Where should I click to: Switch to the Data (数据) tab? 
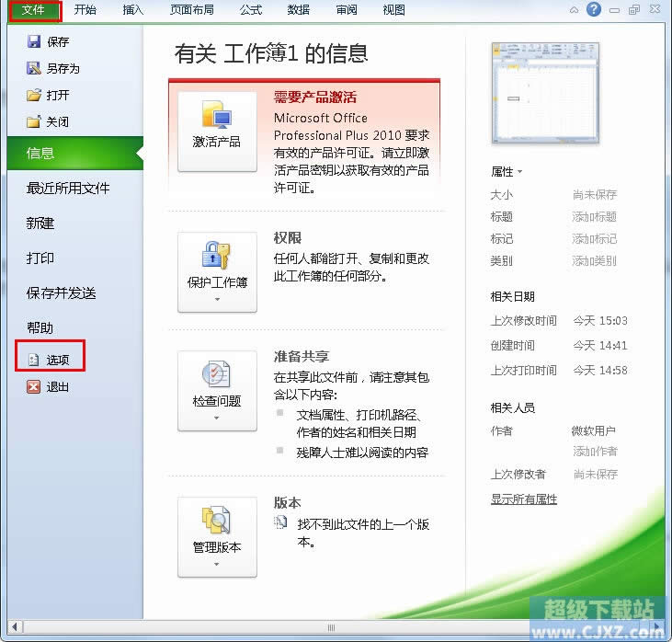298,9
